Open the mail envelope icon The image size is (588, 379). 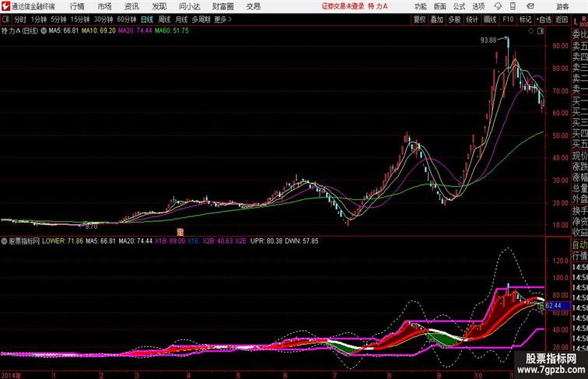[530, 6]
